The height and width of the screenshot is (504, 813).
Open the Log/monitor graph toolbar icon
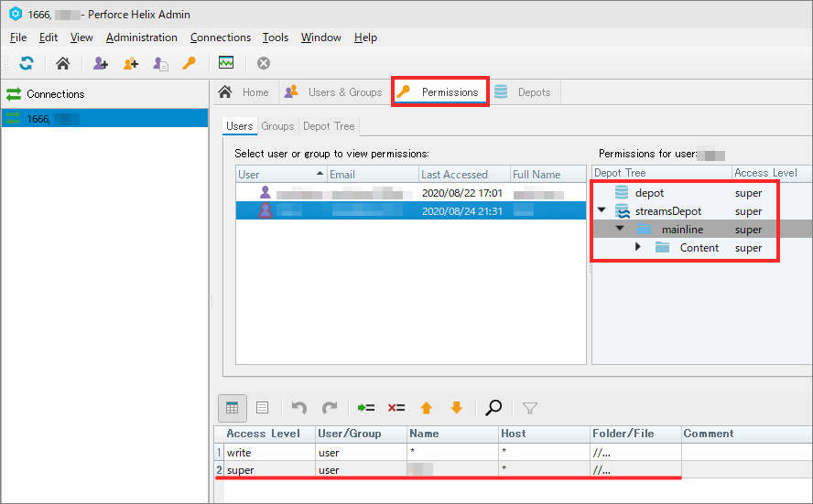(x=226, y=63)
